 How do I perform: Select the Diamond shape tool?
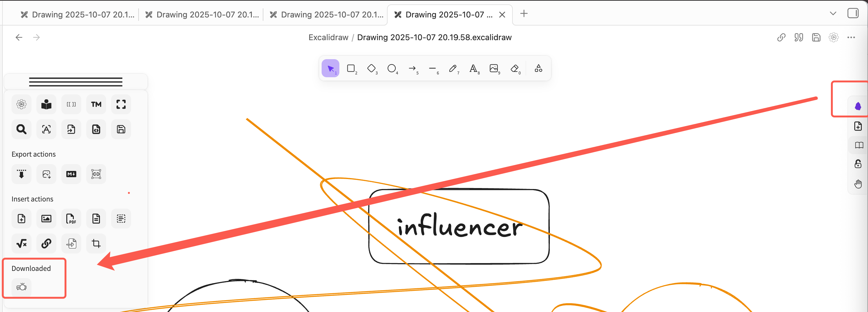pos(371,69)
